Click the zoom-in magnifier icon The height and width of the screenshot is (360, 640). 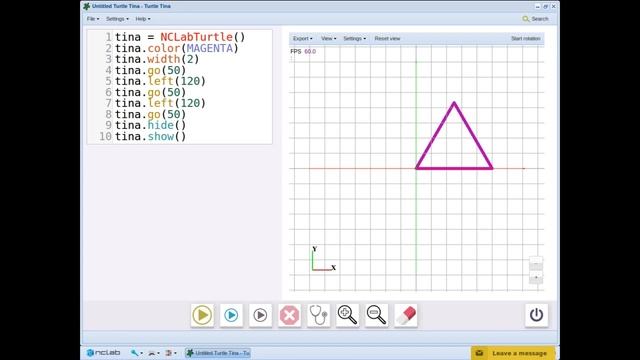[347, 315]
